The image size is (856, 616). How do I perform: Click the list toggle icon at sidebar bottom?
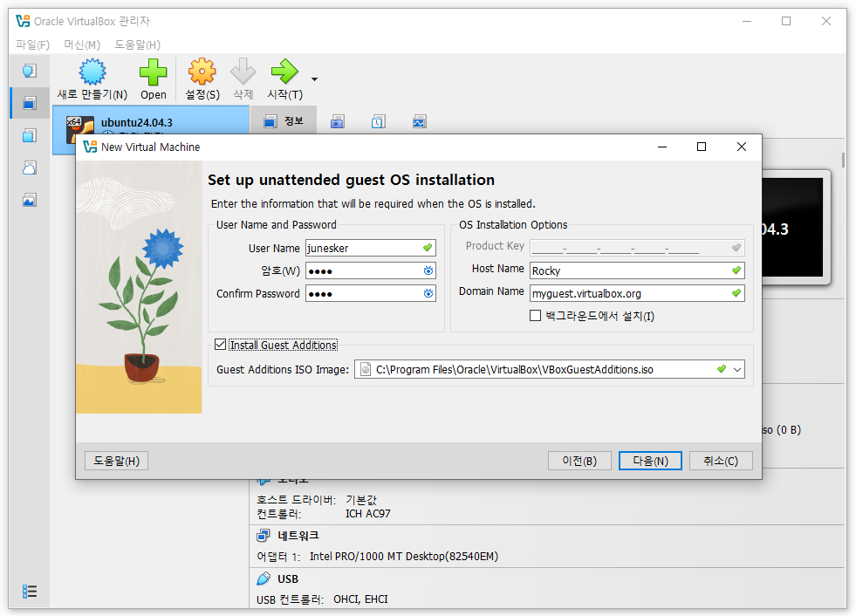point(30,591)
